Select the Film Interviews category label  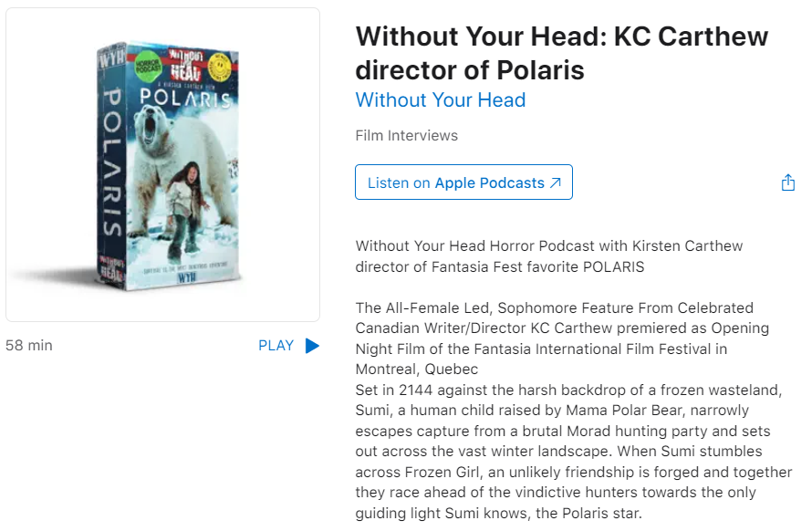click(407, 136)
